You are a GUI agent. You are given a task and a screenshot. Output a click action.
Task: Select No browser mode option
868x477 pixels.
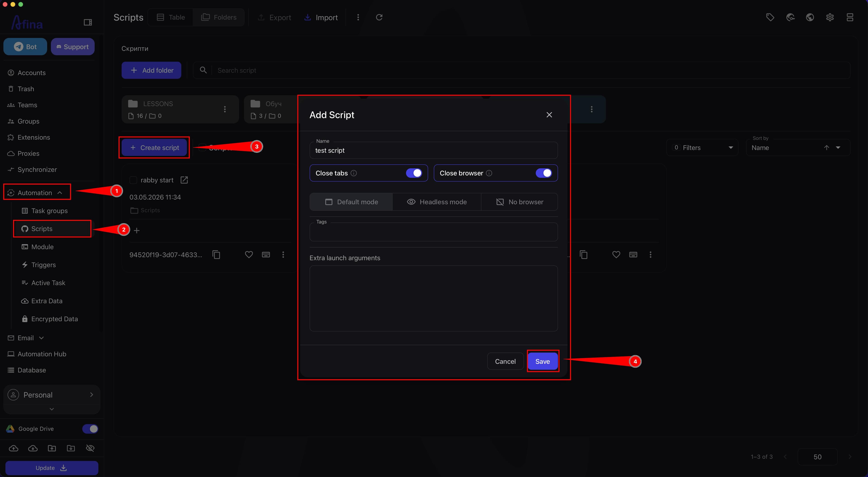pos(520,202)
